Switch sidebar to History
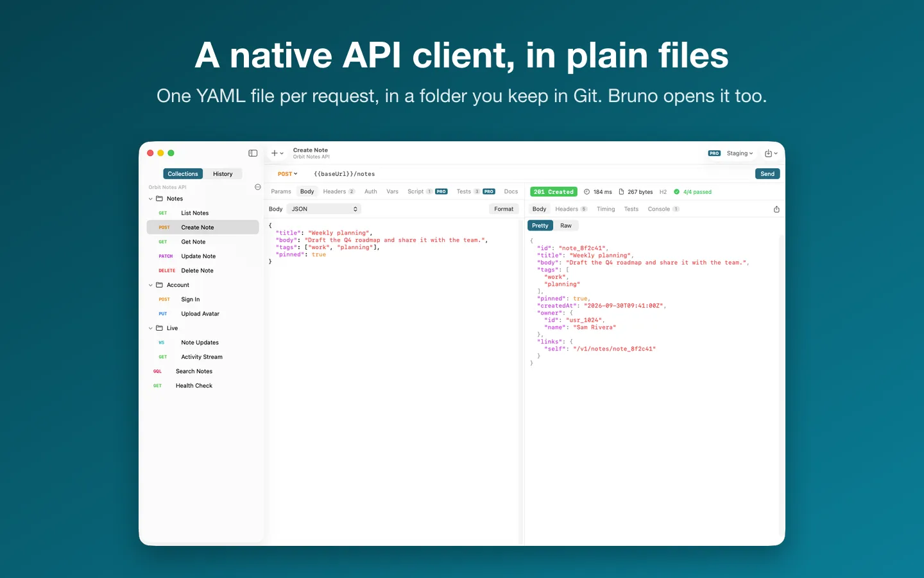924x578 pixels. [x=223, y=174]
